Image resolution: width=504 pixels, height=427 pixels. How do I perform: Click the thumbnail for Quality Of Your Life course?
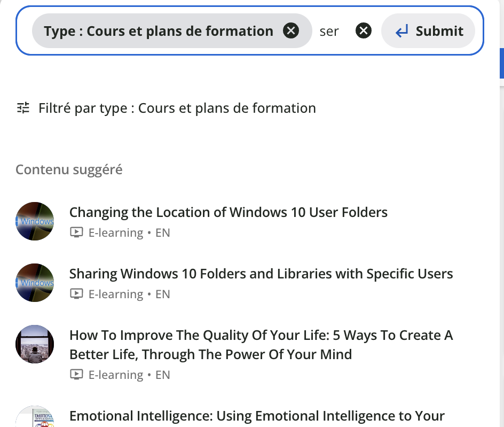coord(35,345)
